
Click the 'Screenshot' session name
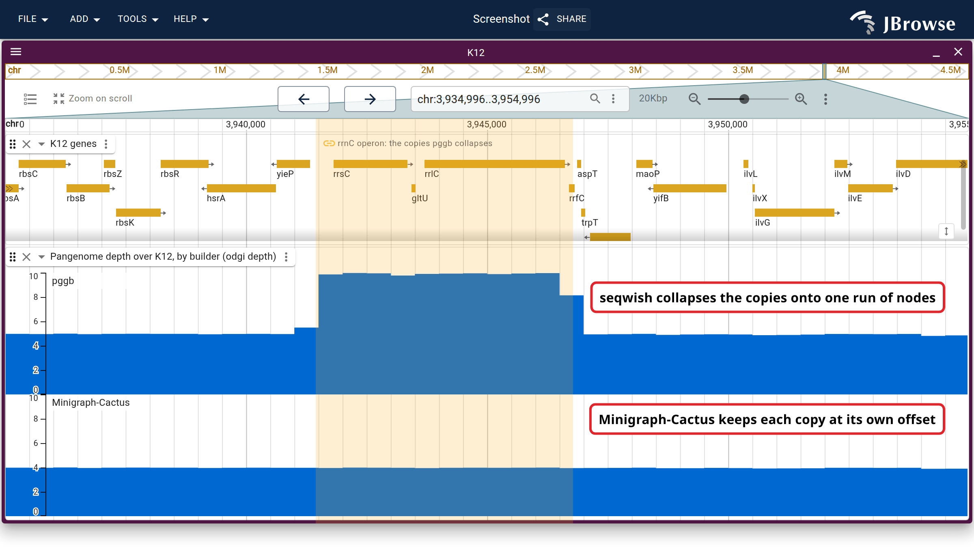pyautogui.click(x=501, y=19)
